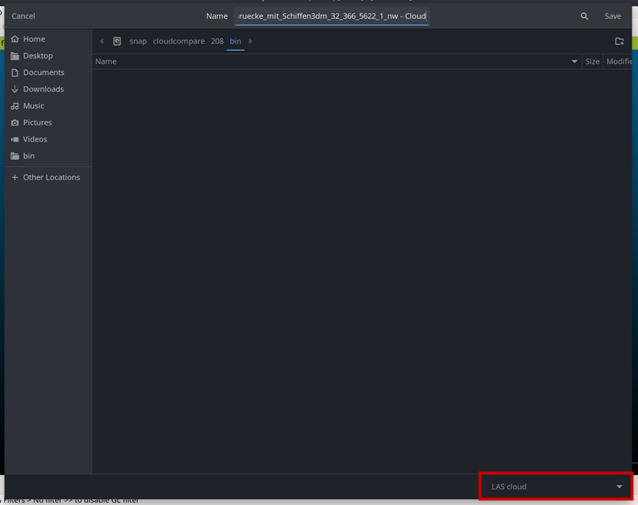Navigate to cloudcompare path segment
638x505 pixels.
click(x=179, y=41)
